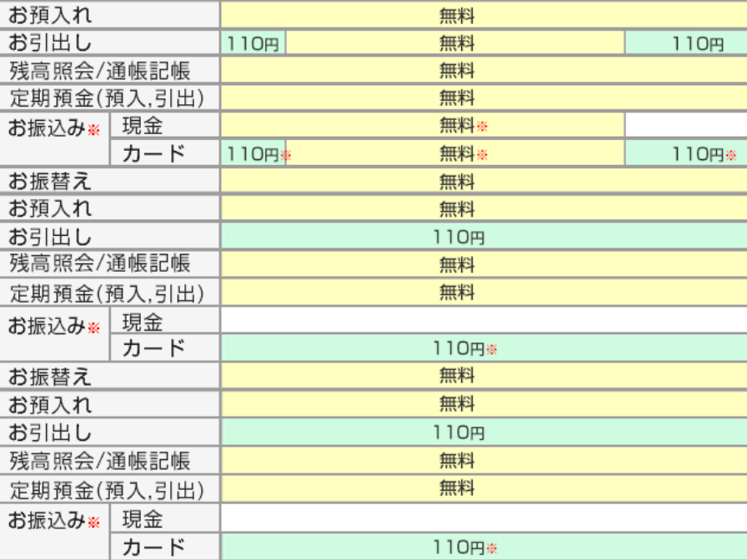Select the first 定期預金(預入,引出) row header
This screenshot has height=560, width=747.
coord(109,98)
